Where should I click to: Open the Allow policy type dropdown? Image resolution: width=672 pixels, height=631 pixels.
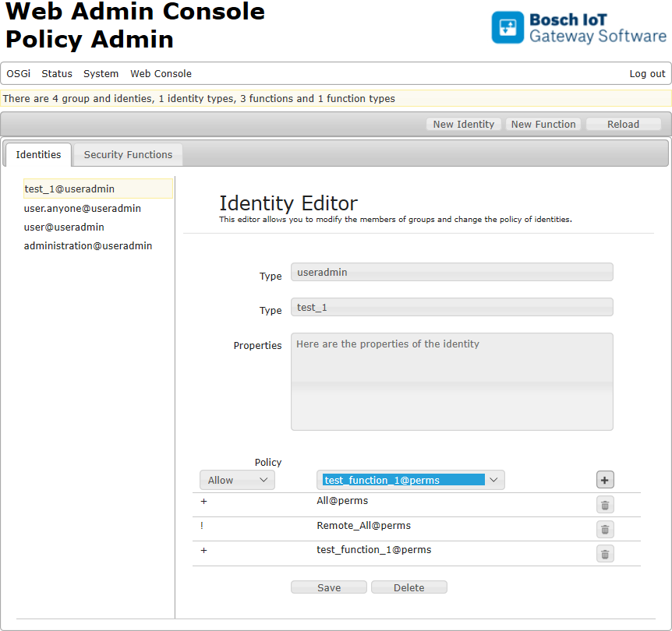point(237,480)
